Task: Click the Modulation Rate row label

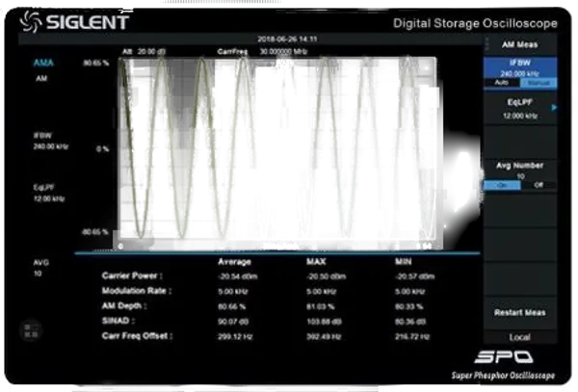Action: [x=137, y=291]
